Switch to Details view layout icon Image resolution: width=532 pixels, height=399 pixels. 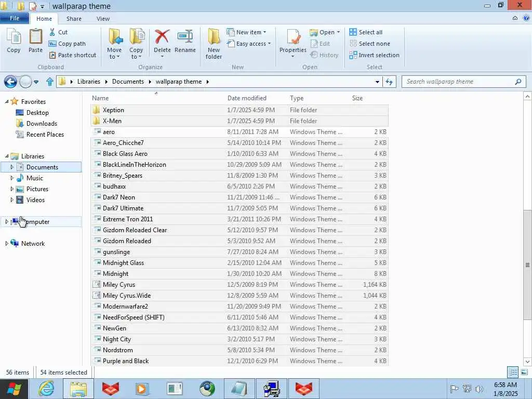(x=513, y=372)
